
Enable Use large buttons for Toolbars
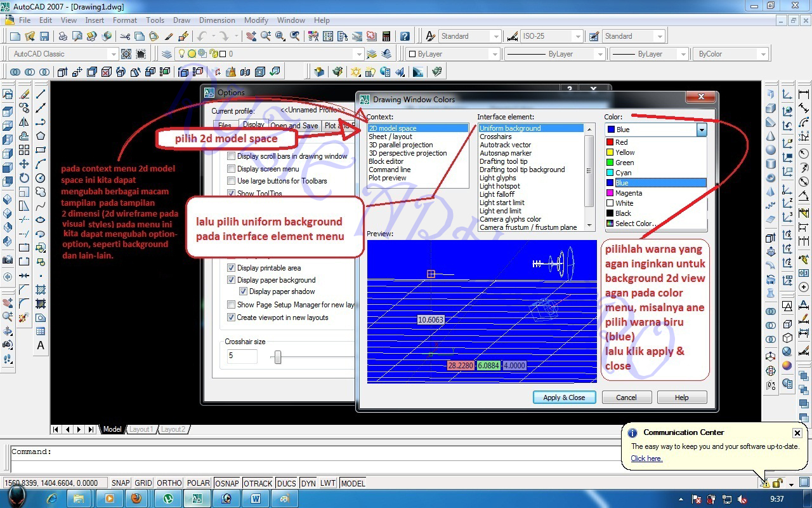[232, 181]
